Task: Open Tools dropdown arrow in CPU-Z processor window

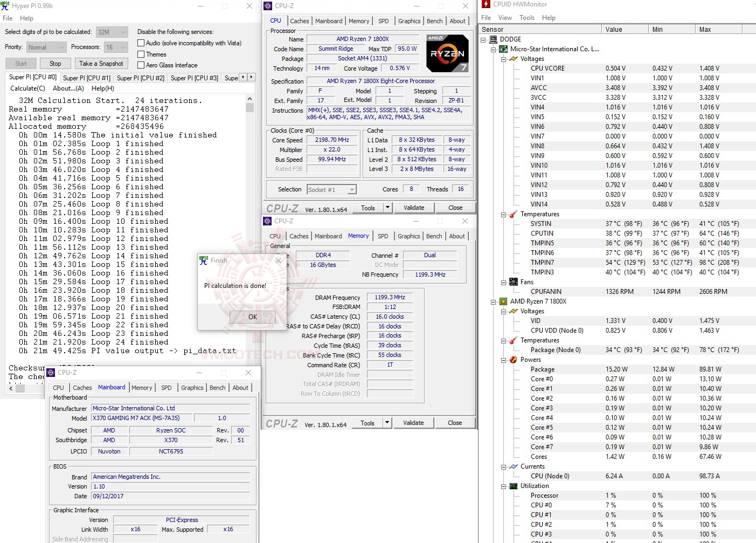Action: point(387,208)
